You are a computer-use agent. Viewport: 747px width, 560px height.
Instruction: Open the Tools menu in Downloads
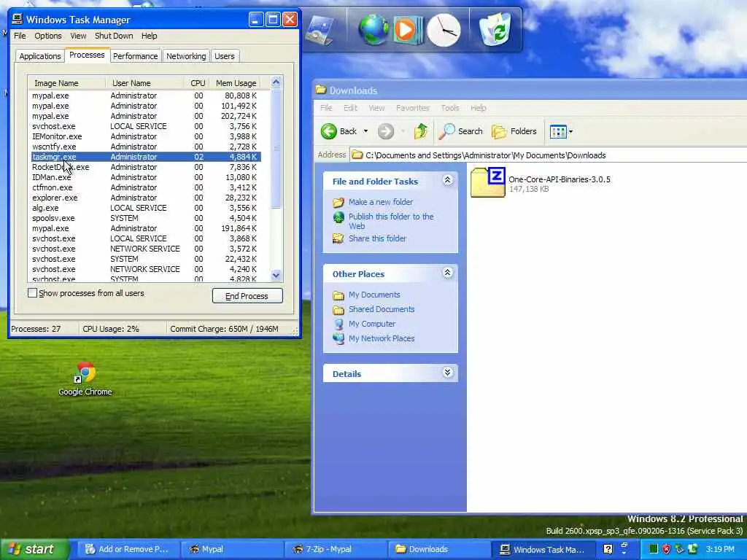(450, 108)
